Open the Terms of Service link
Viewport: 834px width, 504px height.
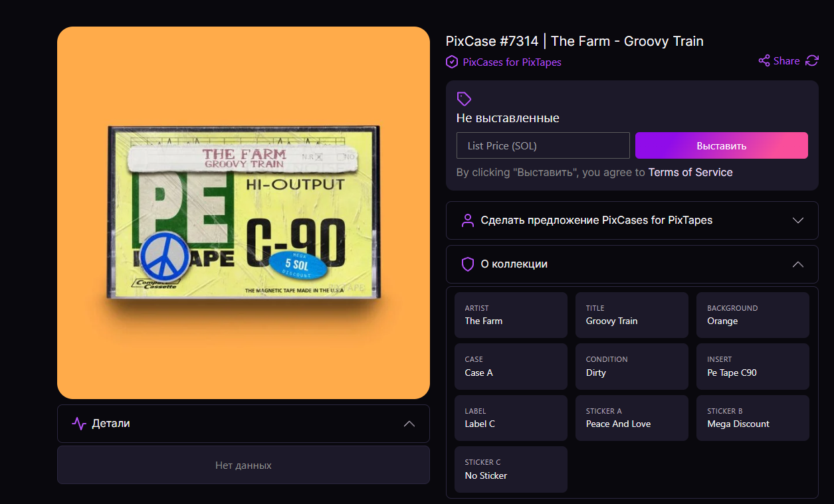pyautogui.click(x=690, y=172)
